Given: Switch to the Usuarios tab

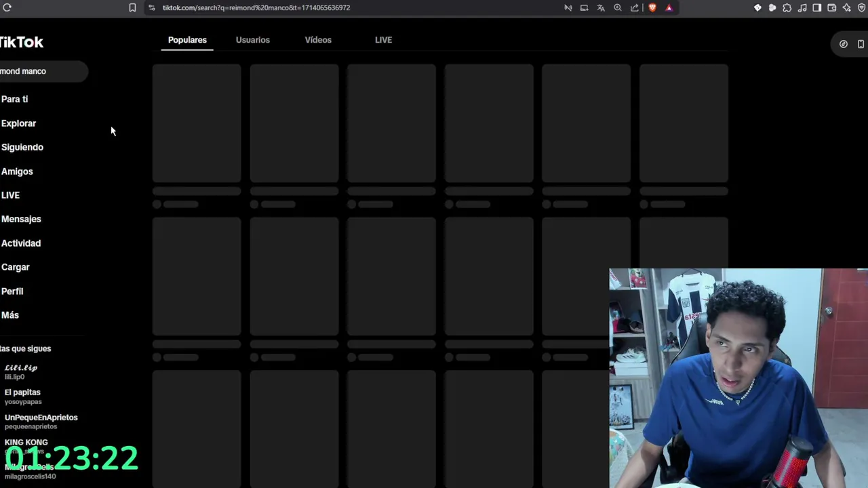Looking at the screenshot, I should (x=253, y=40).
